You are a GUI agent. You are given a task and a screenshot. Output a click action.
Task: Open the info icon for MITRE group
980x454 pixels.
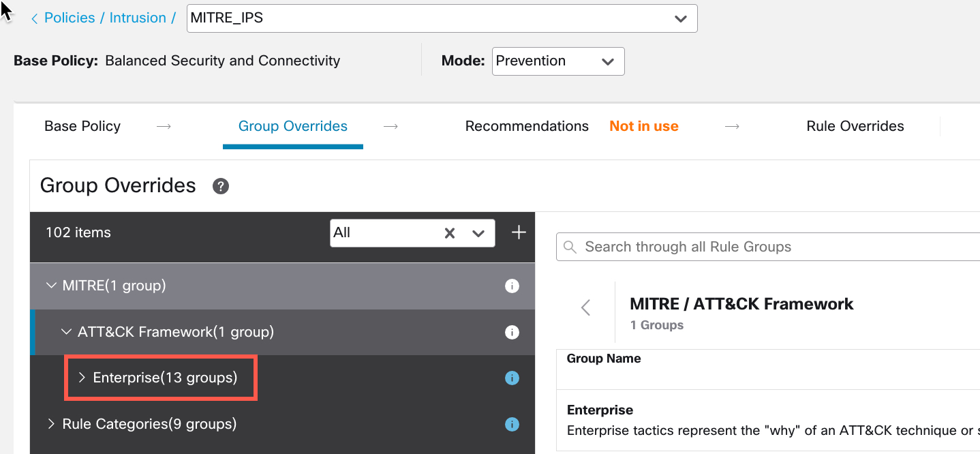tap(512, 286)
